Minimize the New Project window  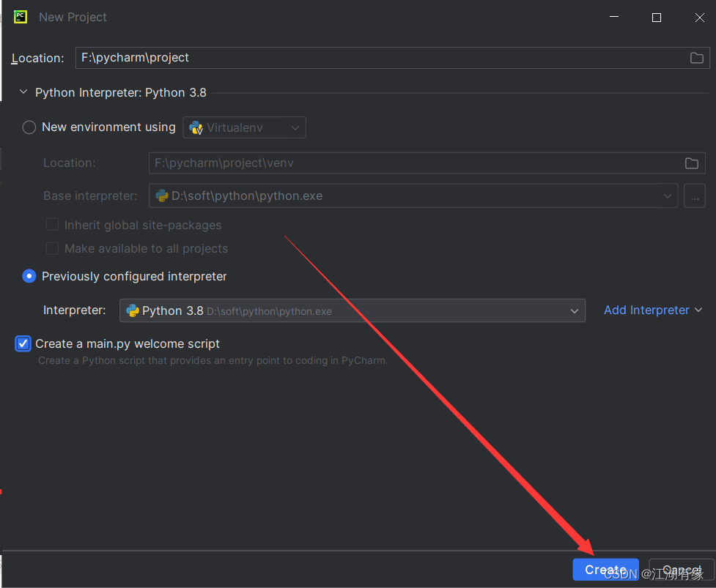click(x=614, y=17)
